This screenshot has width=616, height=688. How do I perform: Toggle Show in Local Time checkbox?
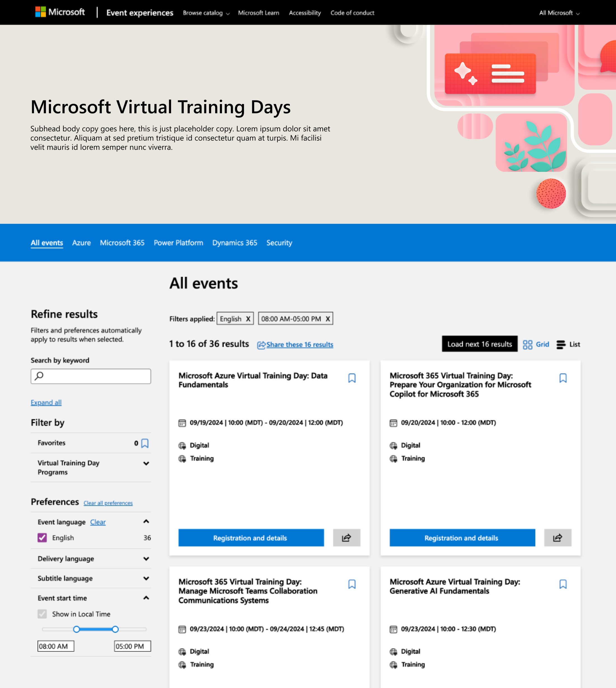(x=42, y=614)
